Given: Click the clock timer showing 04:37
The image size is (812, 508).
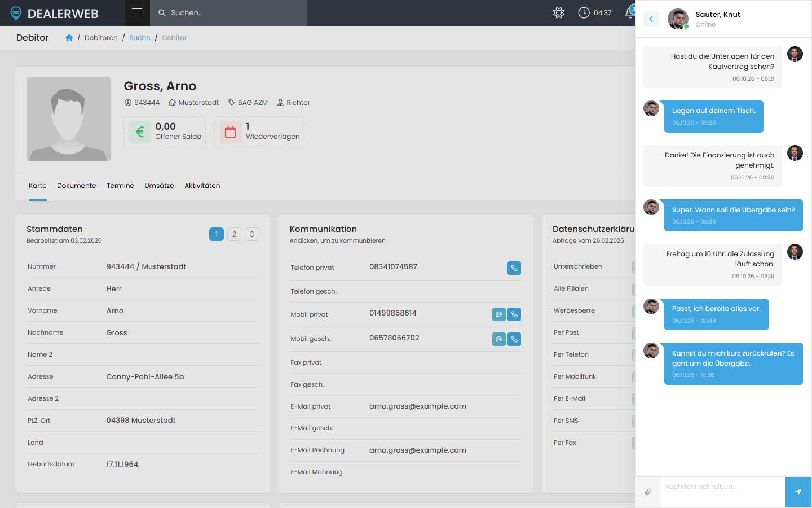Looking at the screenshot, I should coord(595,12).
